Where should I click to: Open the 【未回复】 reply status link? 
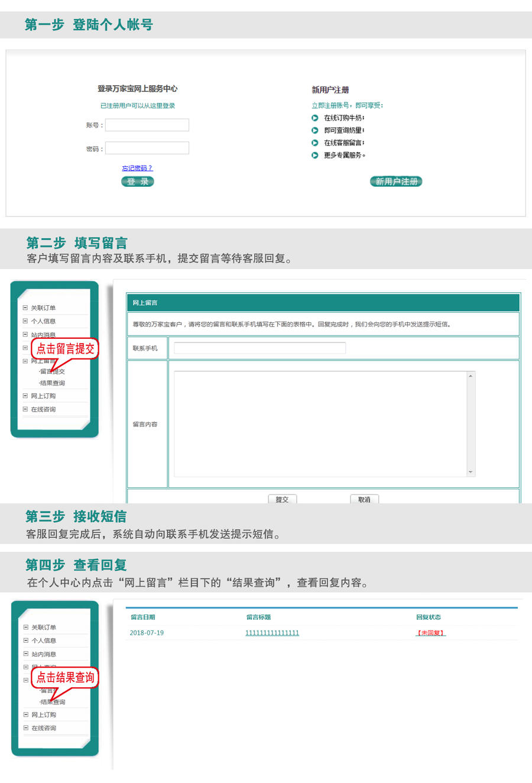click(430, 633)
